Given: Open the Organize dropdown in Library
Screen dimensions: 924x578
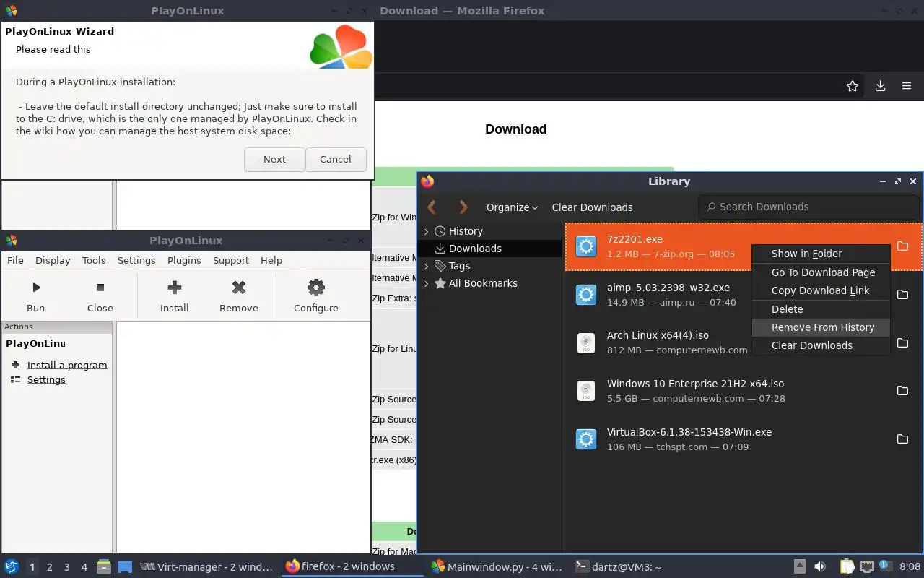Looking at the screenshot, I should (x=512, y=207).
